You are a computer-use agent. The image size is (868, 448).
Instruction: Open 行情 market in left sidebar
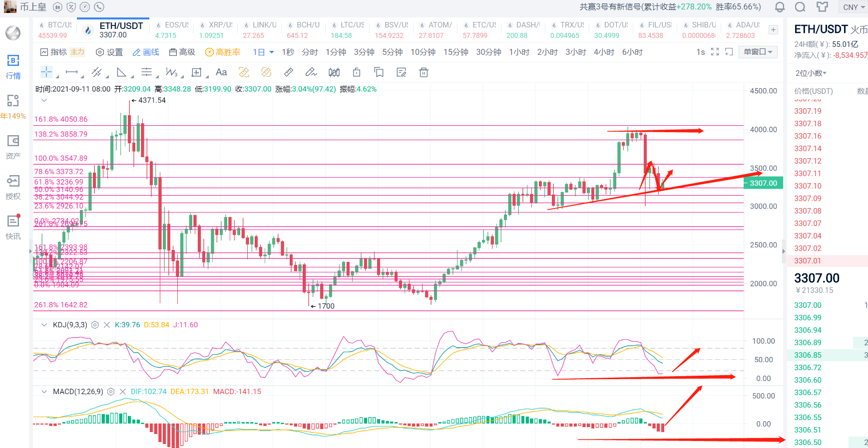pos(13,67)
